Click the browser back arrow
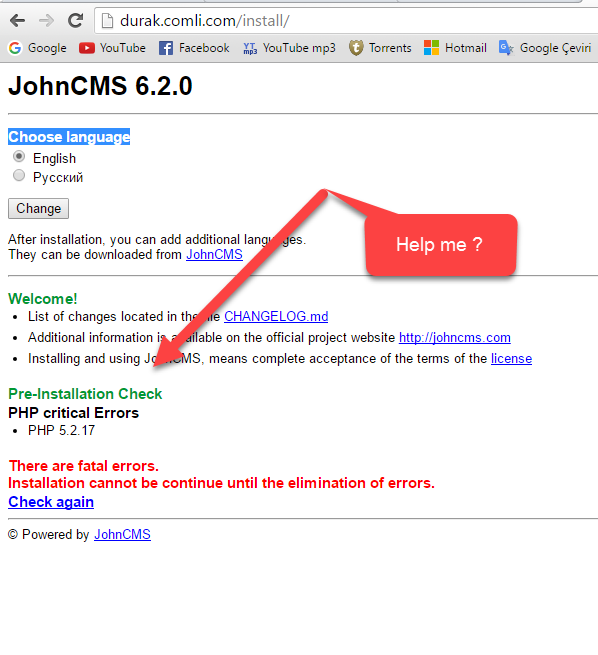 tap(18, 20)
